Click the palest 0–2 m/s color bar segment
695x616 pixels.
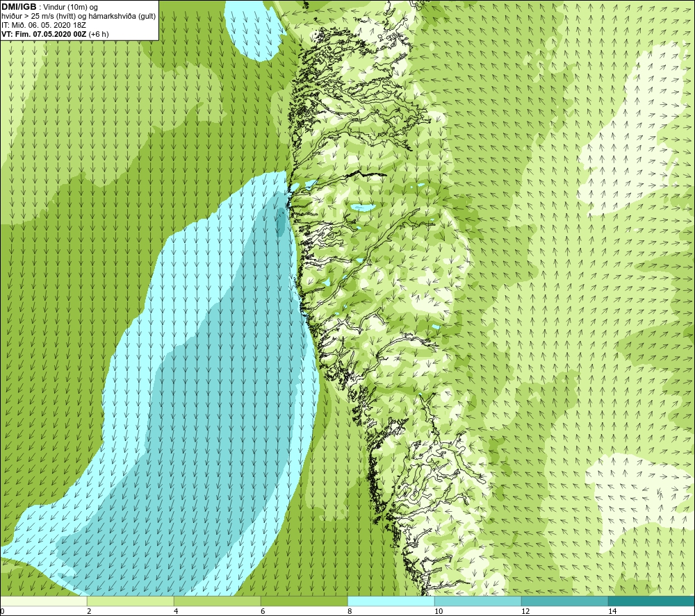(43, 601)
